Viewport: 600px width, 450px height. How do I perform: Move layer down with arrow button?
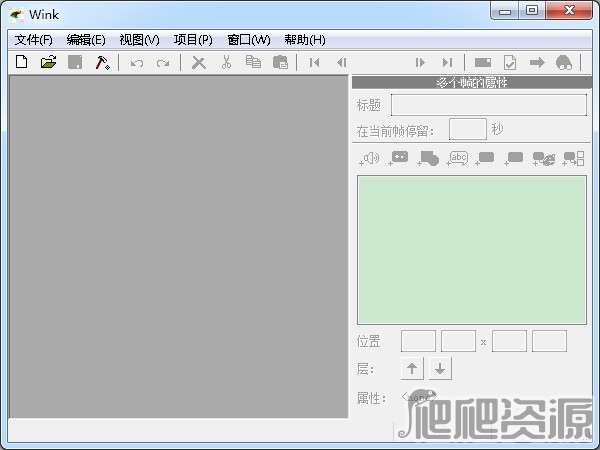[440, 369]
